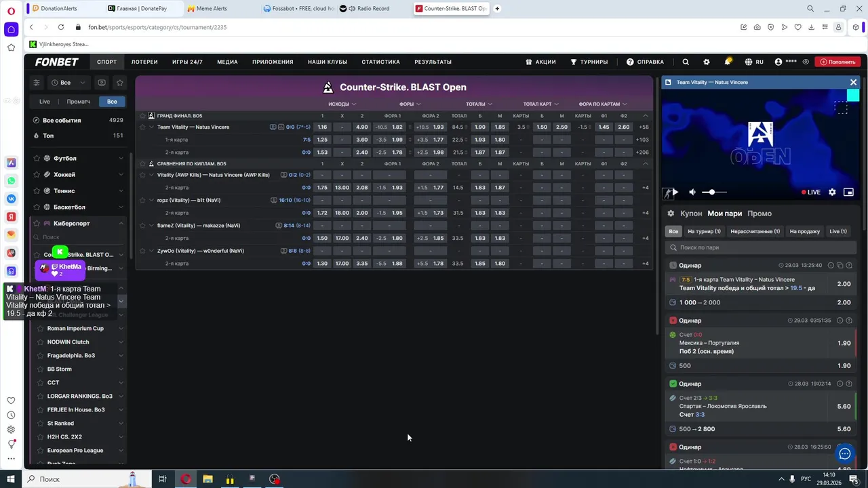Image resolution: width=868 pixels, height=488 pixels.
Task: Open broadcast icon for flameZ — makazze row
Action: click(x=279, y=225)
